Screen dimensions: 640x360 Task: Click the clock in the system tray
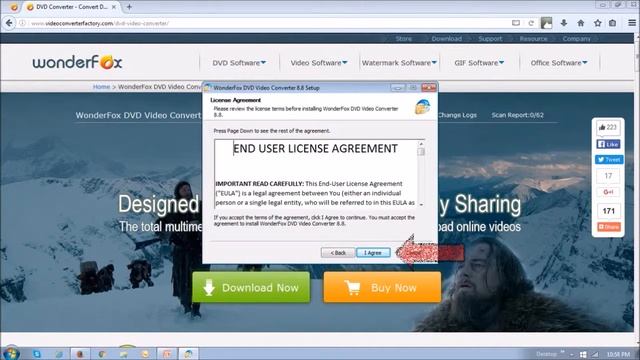pyautogui.click(x=618, y=354)
